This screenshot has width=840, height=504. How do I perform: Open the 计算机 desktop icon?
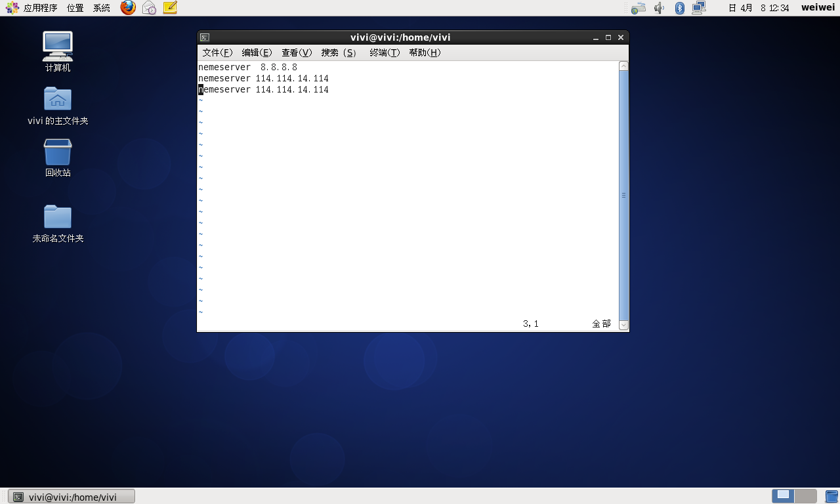point(58,52)
